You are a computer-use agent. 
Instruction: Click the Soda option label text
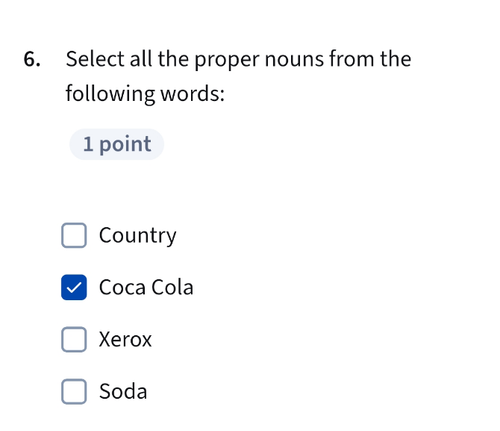pyautogui.click(x=123, y=391)
